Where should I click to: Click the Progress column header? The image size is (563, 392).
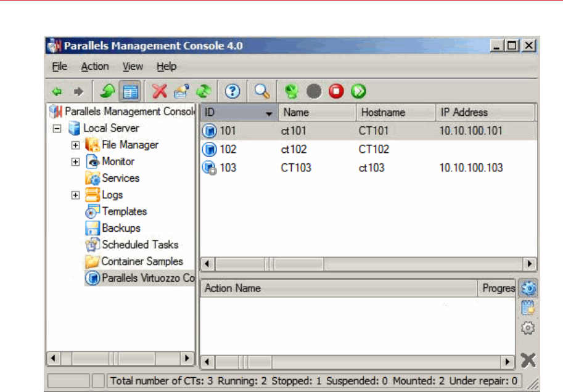click(497, 288)
